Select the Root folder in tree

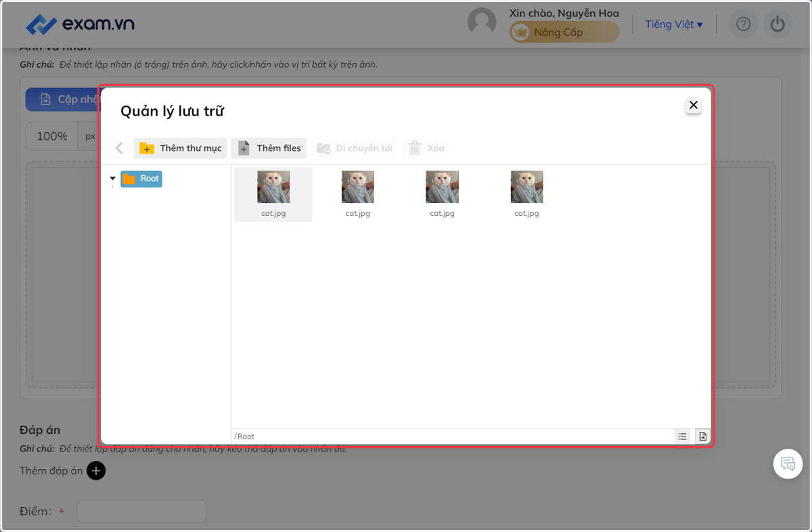(x=141, y=179)
